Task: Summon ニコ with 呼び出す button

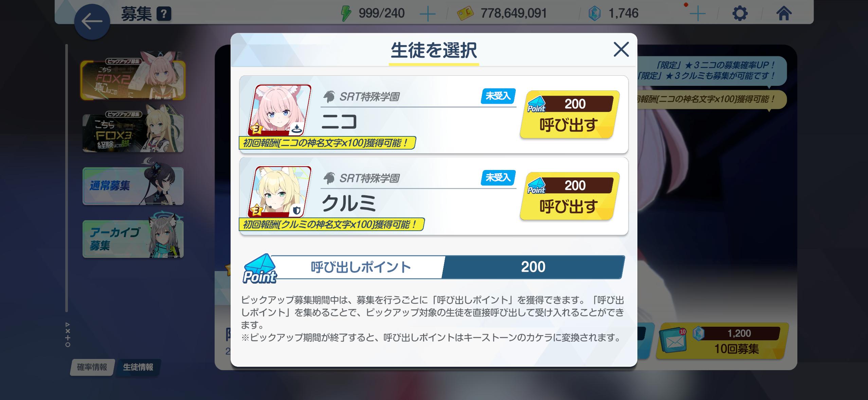Action: (569, 114)
